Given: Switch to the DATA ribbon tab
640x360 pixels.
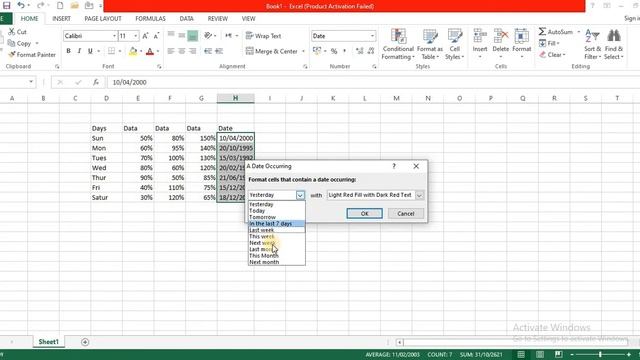Looking at the screenshot, I should coord(187,19).
